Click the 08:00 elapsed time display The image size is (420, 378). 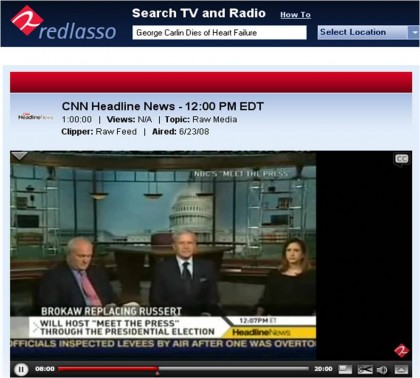(x=45, y=369)
